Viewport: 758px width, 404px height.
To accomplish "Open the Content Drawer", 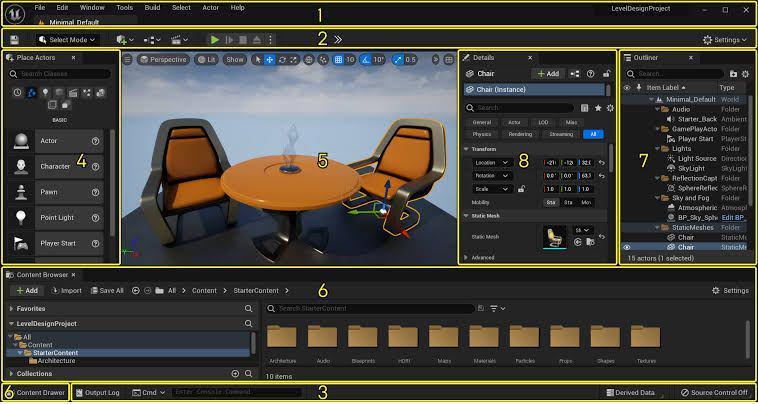I will 36,392.
